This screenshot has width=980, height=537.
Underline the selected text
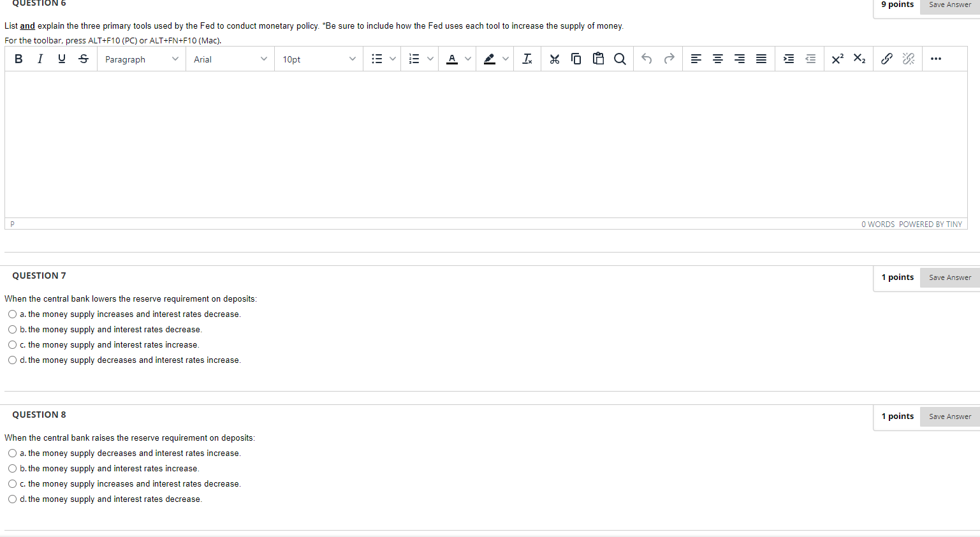pyautogui.click(x=62, y=59)
